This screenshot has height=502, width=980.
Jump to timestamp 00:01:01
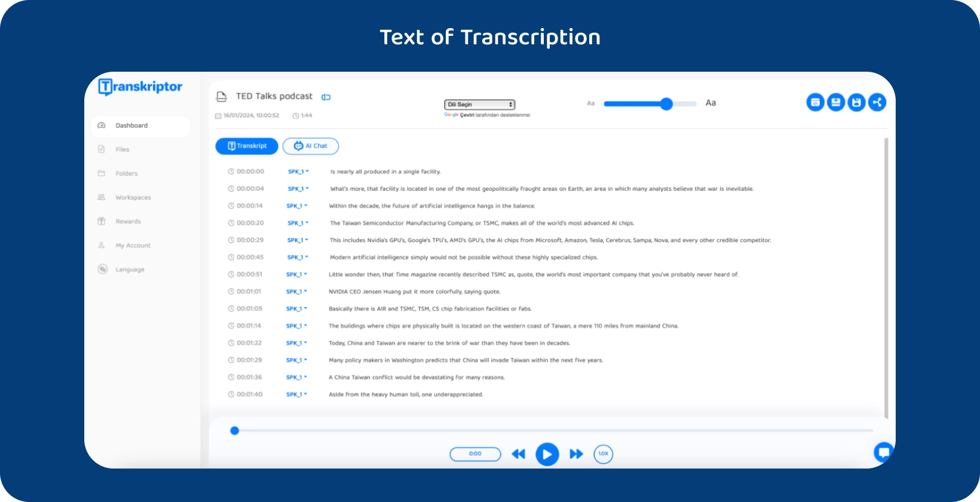tap(249, 292)
